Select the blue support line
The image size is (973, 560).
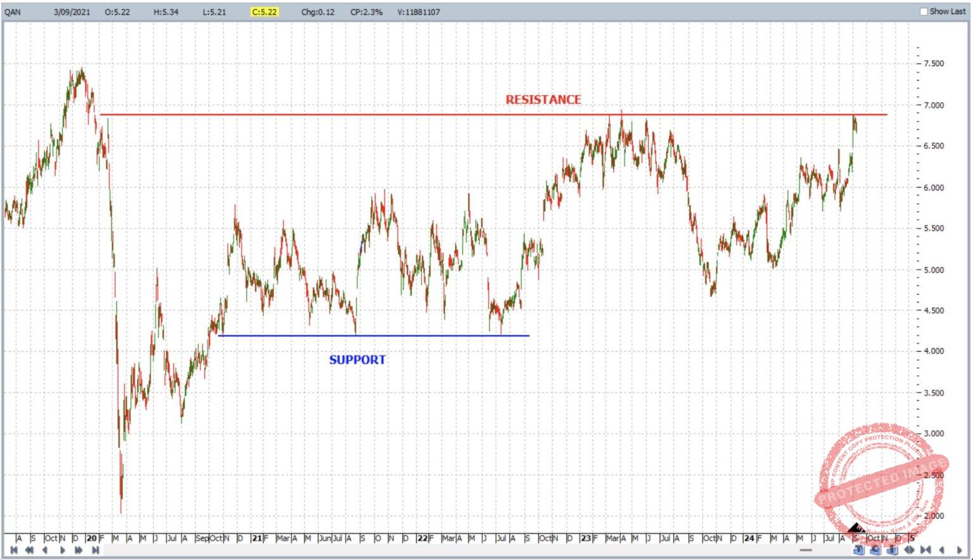[x=374, y=336]
